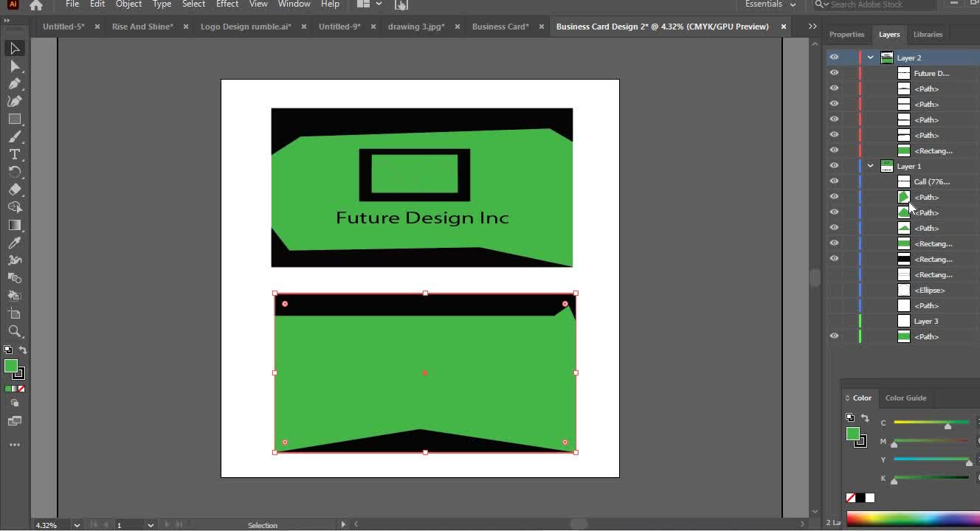
Task: Cycle Color panel display with arrows
Action: click(x=847, y=398)
